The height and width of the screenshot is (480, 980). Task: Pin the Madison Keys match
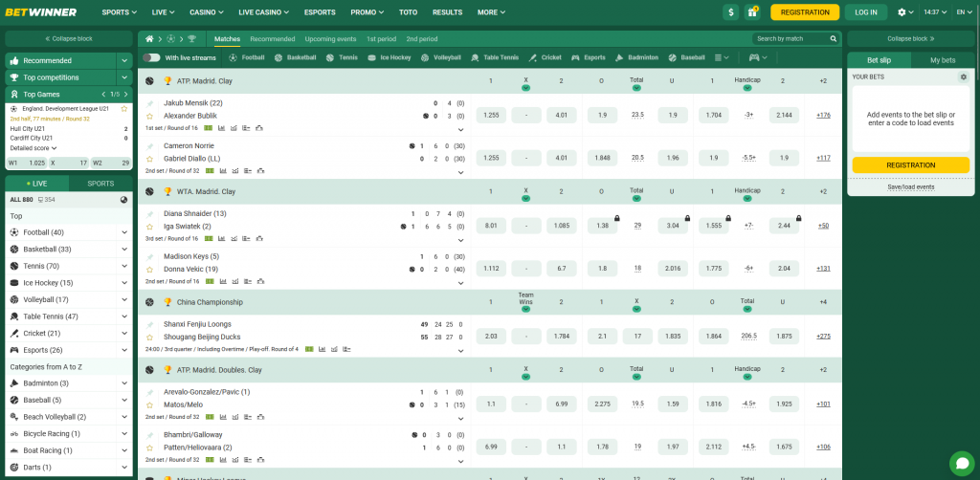(x=149, y=256)
